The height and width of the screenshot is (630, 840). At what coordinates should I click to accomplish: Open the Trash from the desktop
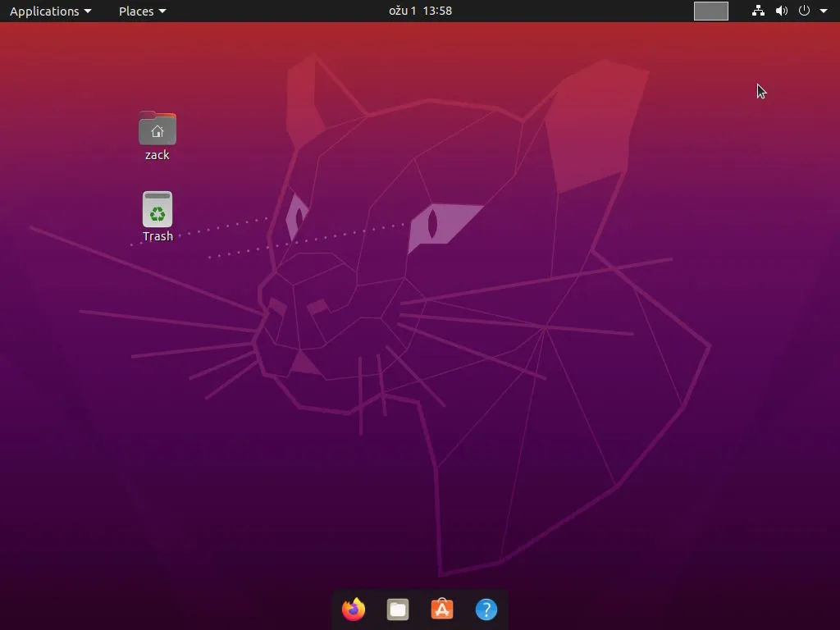pyautogui.click(x=157, y=209)
